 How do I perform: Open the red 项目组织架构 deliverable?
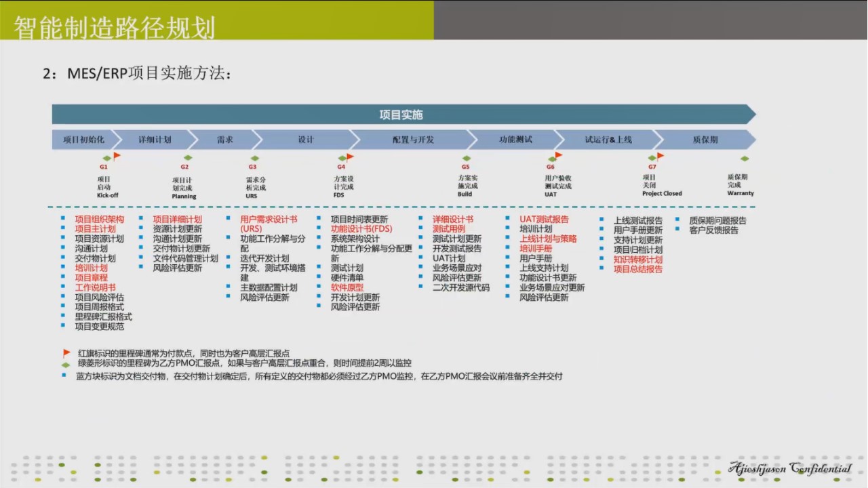pyautogui.click(x=100, y=220)
